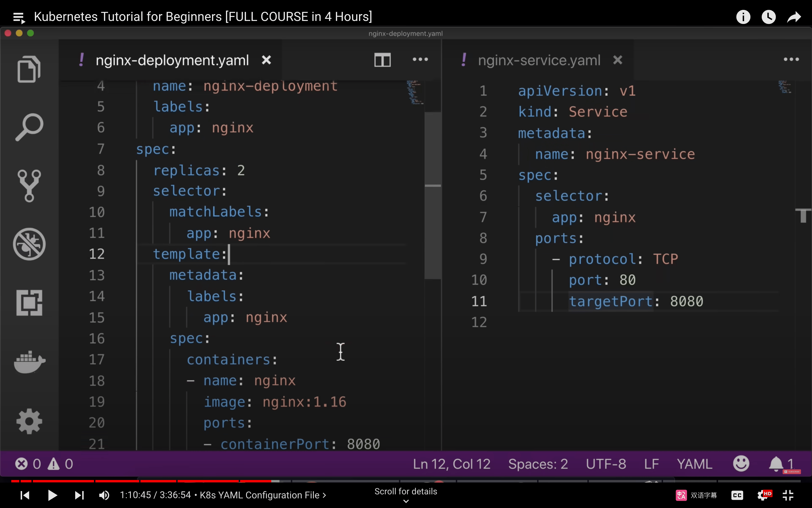This screenshot has width=812, height=508.
Task: Click 'containerPort: 8080' line
Action: pyautogui.click(x=300, y=444)
